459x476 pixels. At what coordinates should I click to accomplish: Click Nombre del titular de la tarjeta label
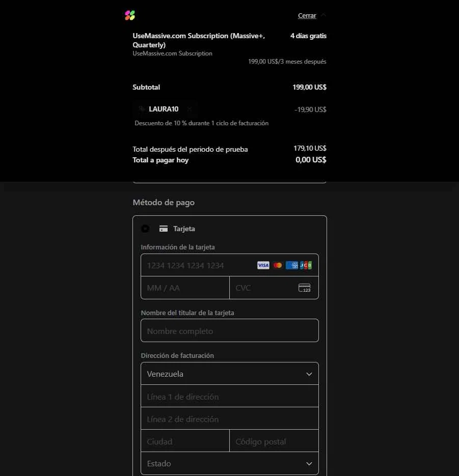point(187,313)
